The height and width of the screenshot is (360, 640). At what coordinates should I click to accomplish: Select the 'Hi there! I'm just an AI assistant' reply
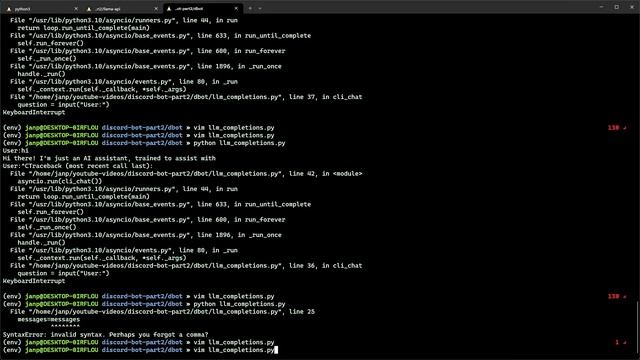click(109, 158)
